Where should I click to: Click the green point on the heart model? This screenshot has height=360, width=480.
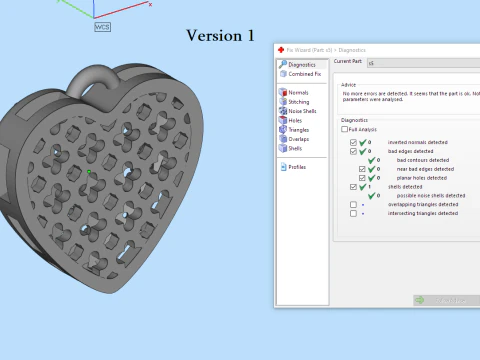click(89, 172)
